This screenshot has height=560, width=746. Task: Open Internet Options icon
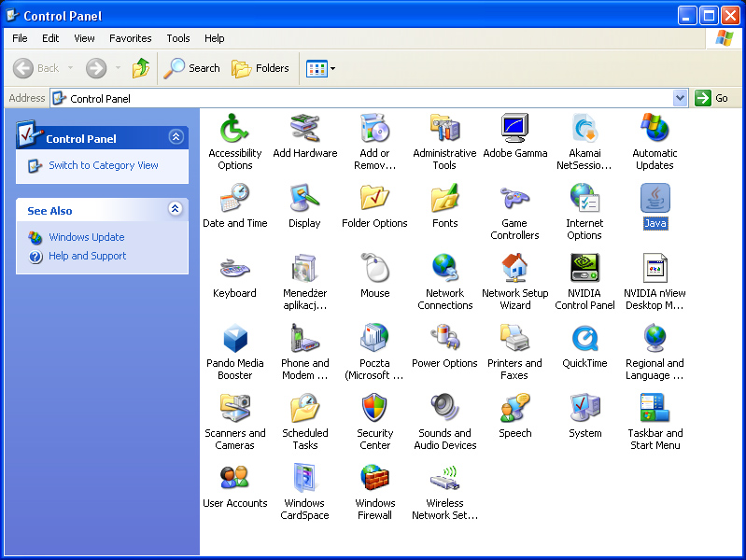pyautogui.click(x=584, y=199)
